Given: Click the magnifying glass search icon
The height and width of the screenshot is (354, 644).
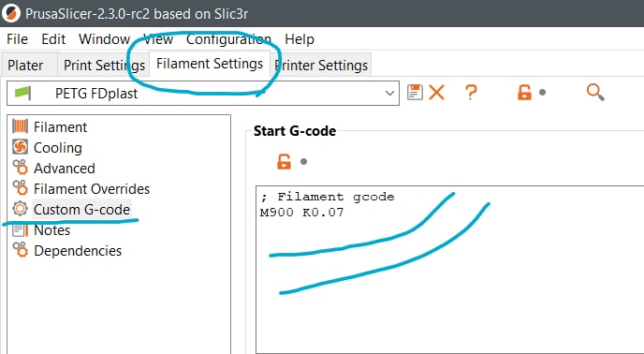Looking at the screenshot, I should pos(595,92).
